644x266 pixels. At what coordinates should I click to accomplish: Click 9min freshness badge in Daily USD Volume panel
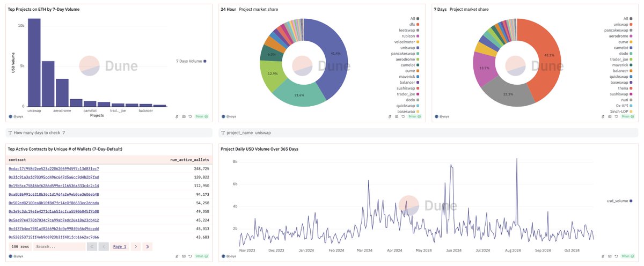pos(628,256)
